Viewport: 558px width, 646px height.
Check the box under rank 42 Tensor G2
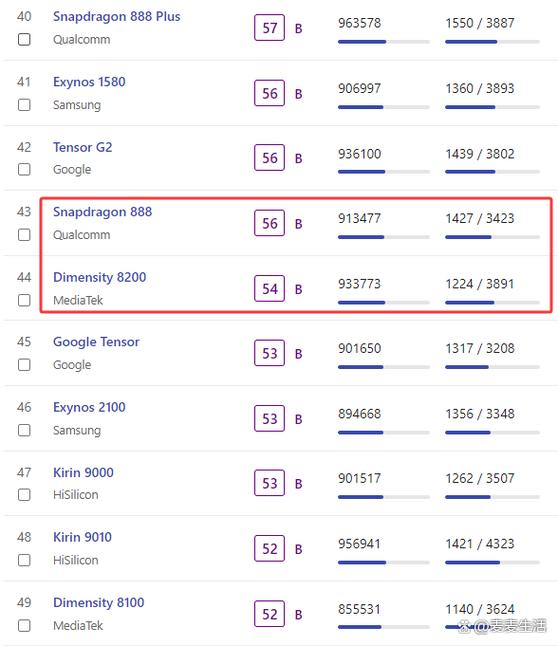click(x=24, y=169)
